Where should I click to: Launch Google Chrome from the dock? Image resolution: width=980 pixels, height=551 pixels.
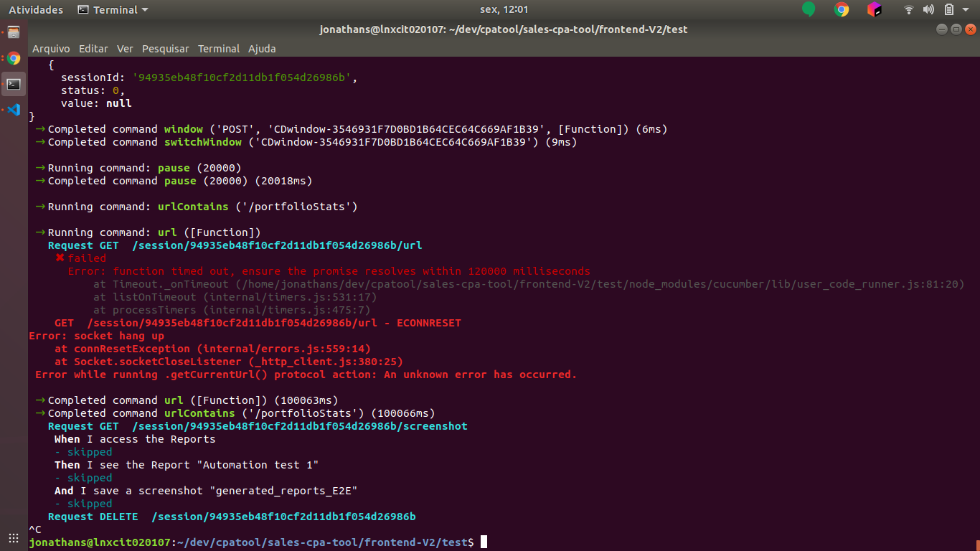13,58
